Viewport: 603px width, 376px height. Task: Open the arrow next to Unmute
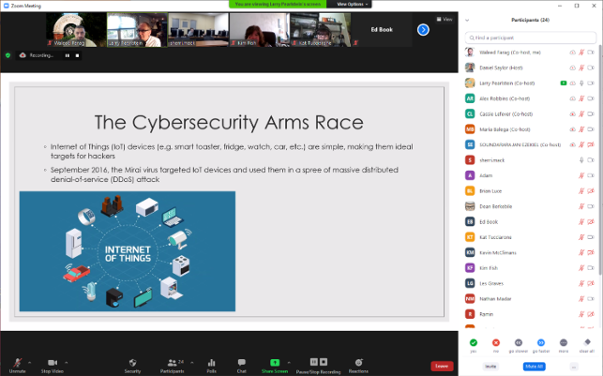(x=30, y=362)
